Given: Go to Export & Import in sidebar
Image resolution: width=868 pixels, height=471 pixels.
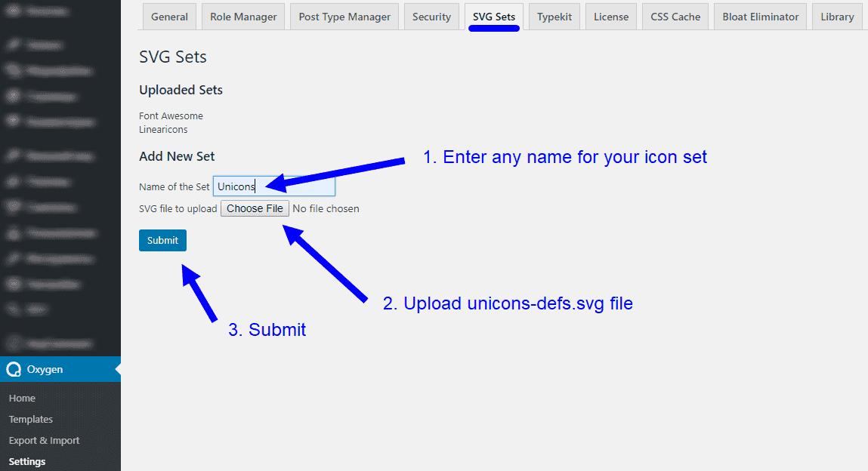Looking at the screenshot, I should point(44,440).
